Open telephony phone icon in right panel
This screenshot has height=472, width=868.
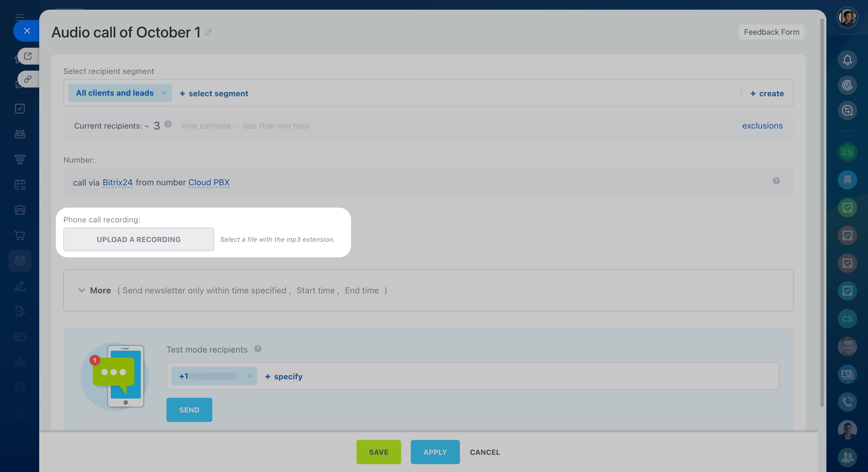847,402
